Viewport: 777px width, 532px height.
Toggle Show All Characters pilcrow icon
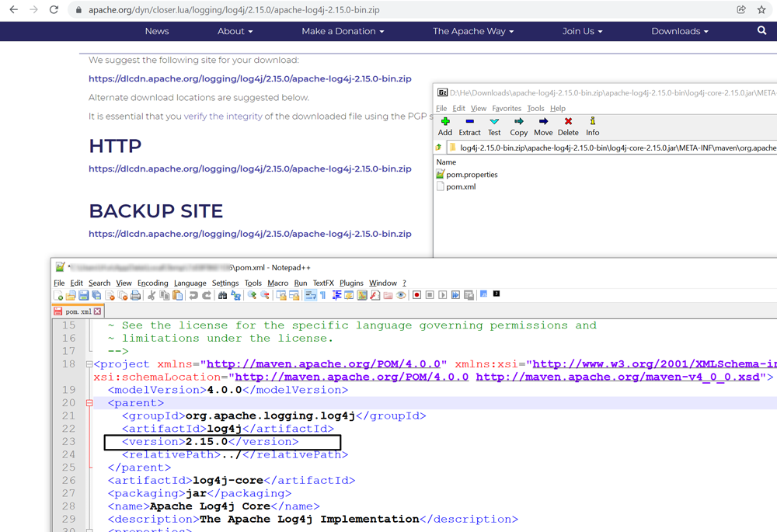coord(323,296)
